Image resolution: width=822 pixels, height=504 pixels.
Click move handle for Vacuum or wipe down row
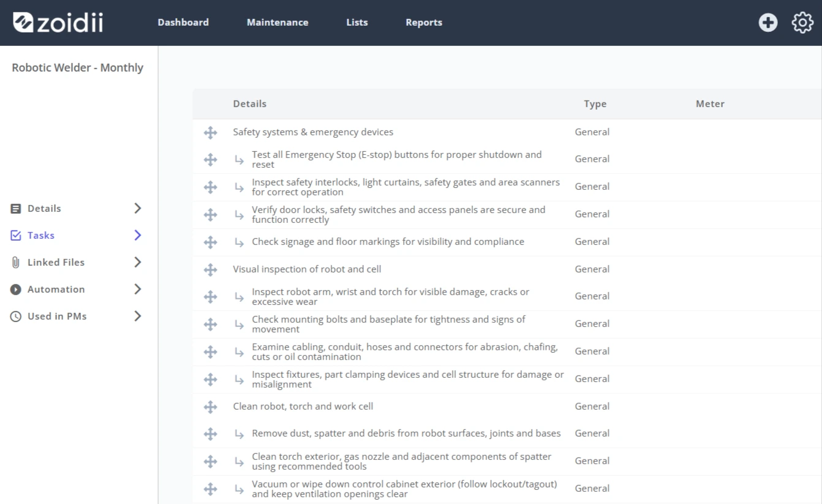click(210, 489)
